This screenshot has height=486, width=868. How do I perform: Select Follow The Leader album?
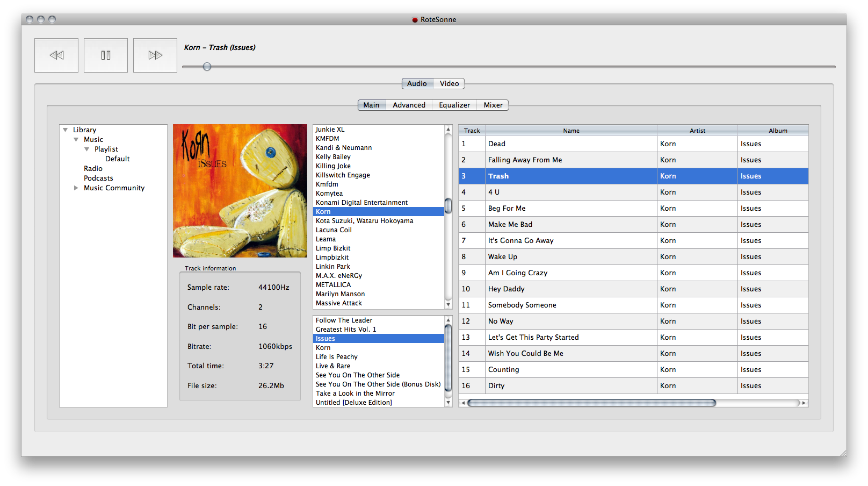click(379, 320)
